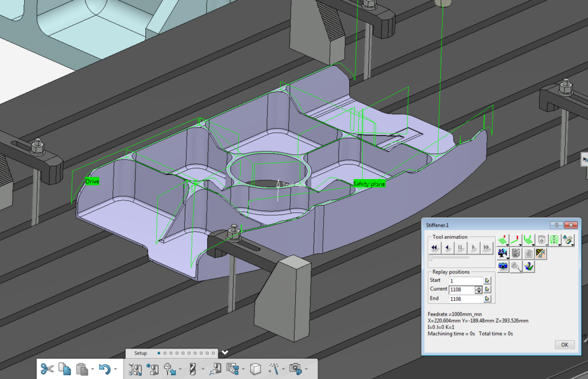Screen dimensions: 588x379
Task: Click the save-replay floppy disk icon
Action: pos(516,254)
